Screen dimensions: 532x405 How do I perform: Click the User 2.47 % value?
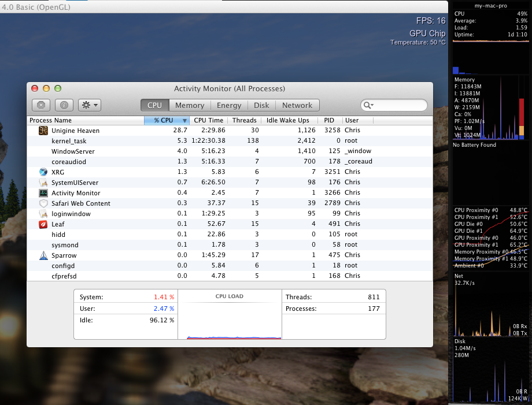pyautogui.click(x=164, y=309)
